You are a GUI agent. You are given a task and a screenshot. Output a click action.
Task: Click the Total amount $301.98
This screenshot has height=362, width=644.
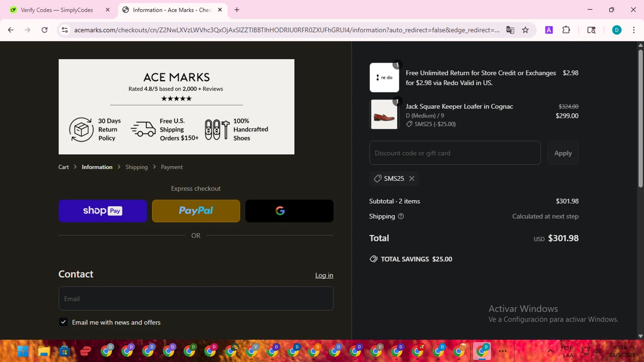click(563, 238)
